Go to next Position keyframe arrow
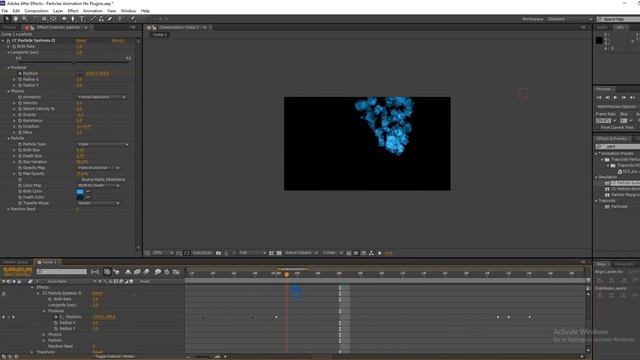Screen dimensions: 640x360 (x=13, y=317)
